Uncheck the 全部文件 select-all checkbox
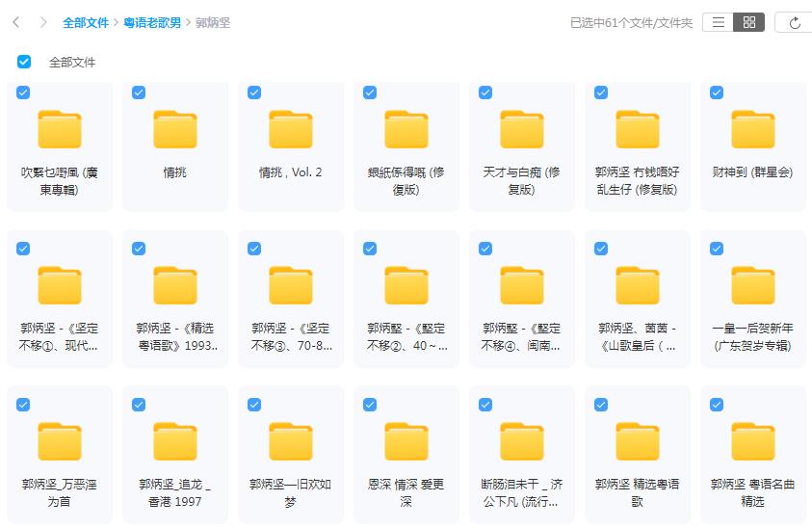 [24, 62]
